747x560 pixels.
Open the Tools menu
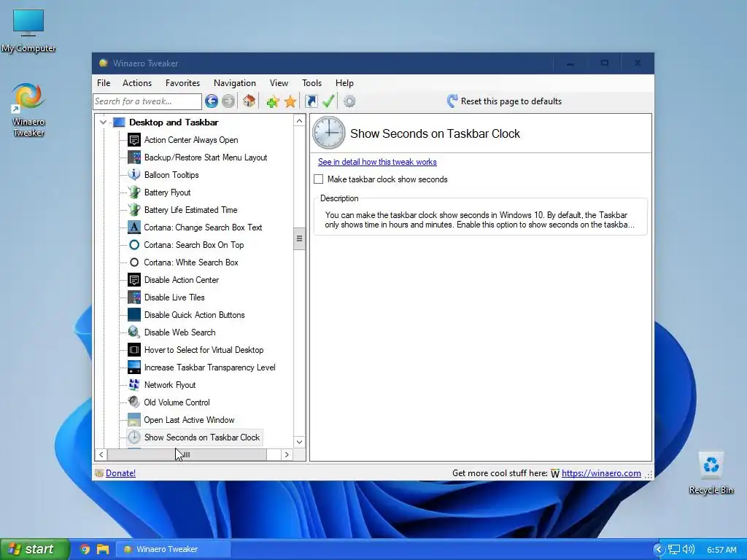pyautogui.click(x=311, y=83)
